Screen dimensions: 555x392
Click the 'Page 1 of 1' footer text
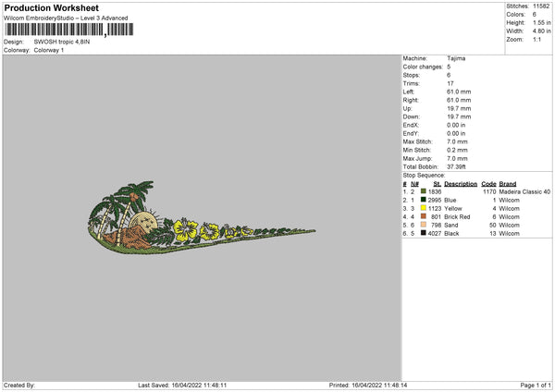tap(536, 386)
